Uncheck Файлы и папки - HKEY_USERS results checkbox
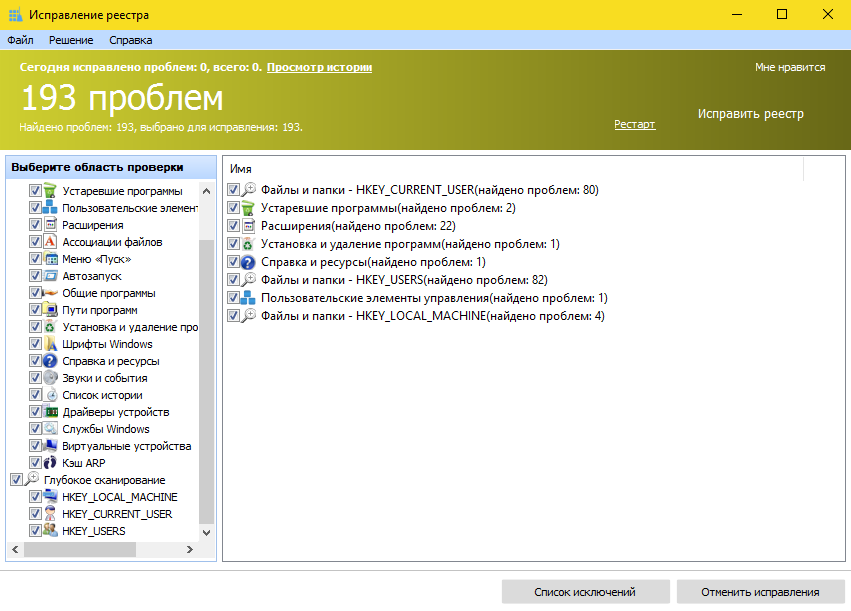Image resolution: width=851 pixels, height=611 pixels. 233,279
